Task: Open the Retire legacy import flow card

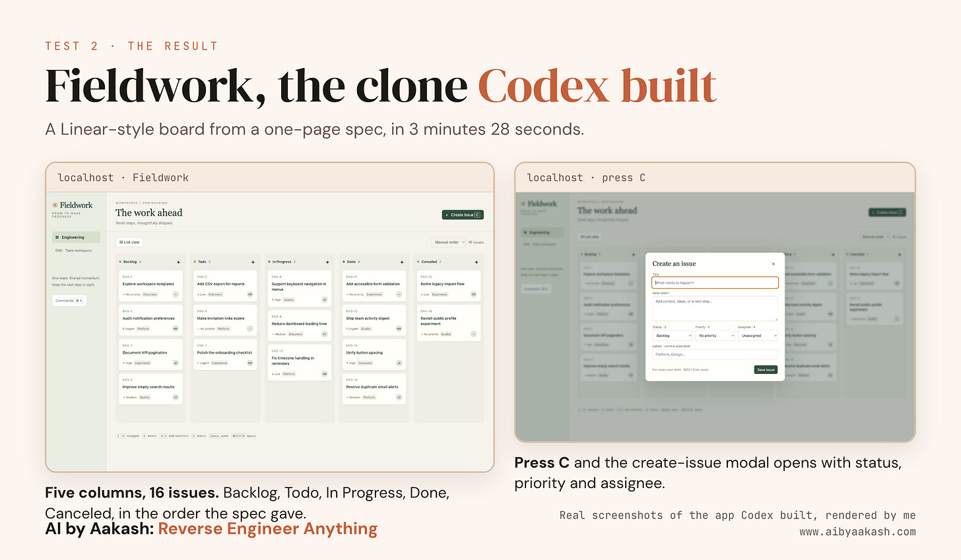Action: pos(449,287)
